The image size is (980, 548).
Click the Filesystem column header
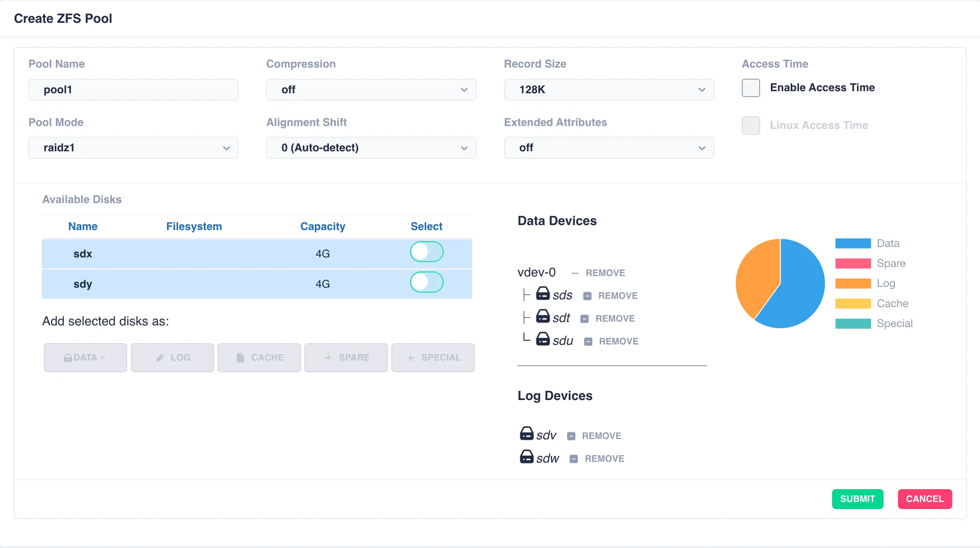tap(194, 226)
